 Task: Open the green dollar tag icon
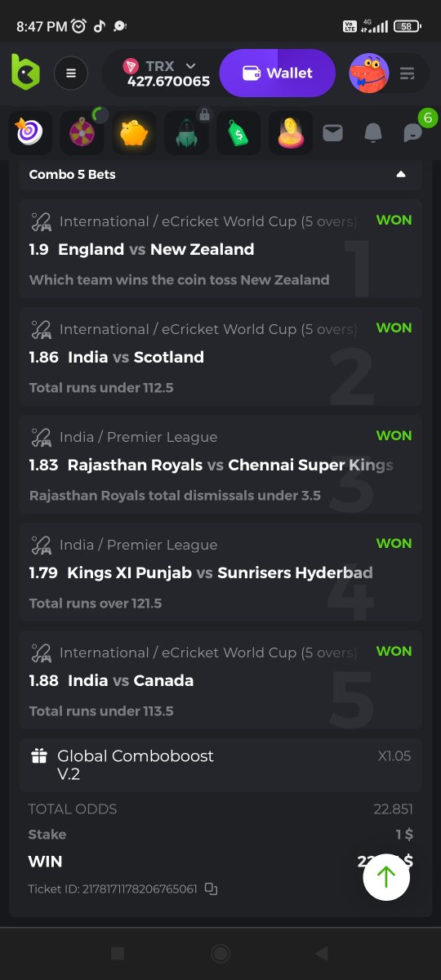pos(238,132)
